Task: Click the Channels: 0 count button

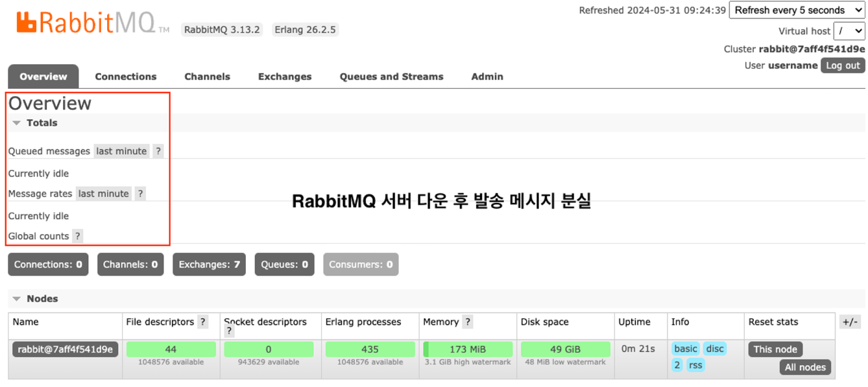Action: coord(130,264)
